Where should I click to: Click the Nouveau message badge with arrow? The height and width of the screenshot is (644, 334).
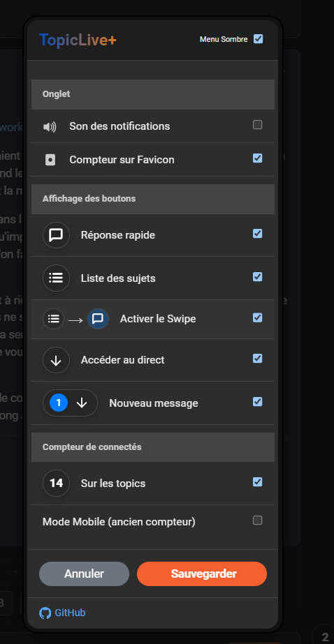[x=70, y=403]
